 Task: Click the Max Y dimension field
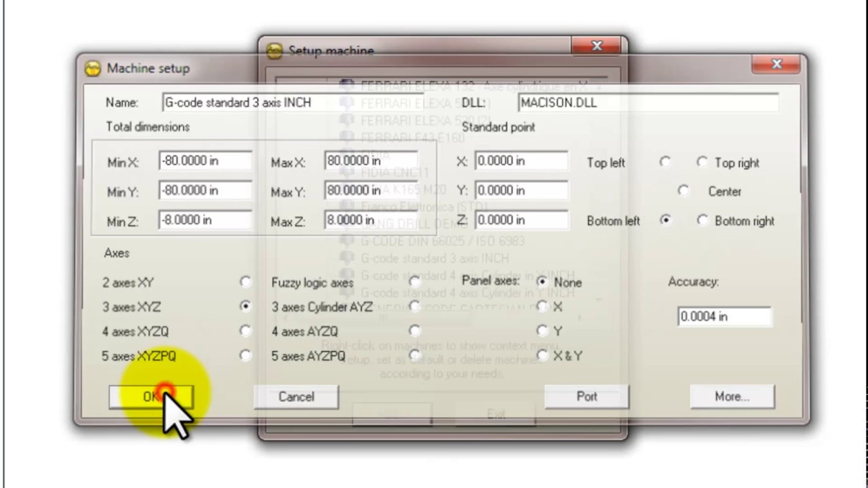tap(371, 190)
